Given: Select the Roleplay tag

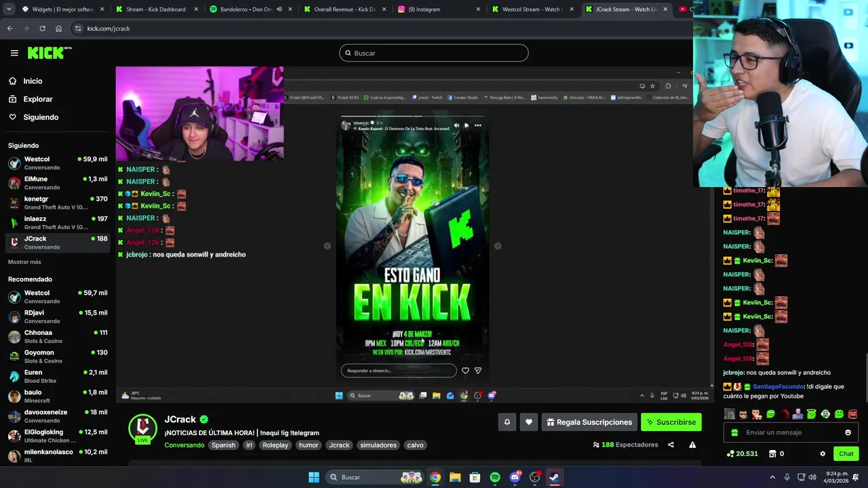Looking at the screenshot, I should (275, 445).
